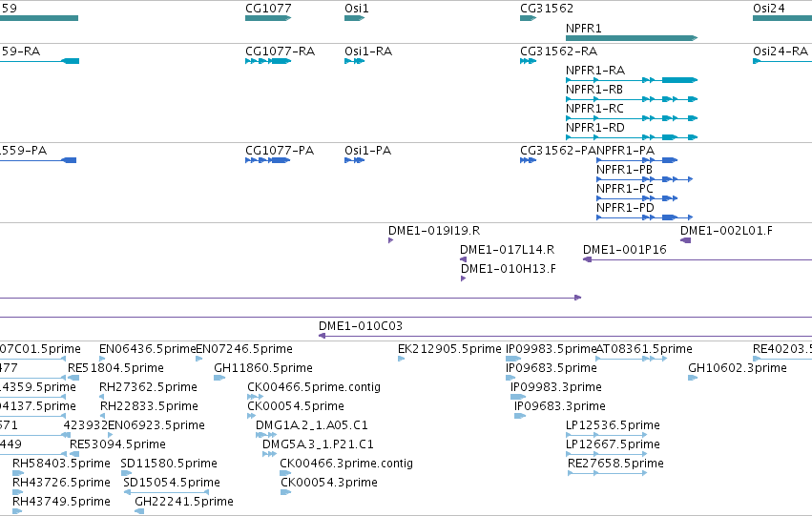
Task: Click EST GH10602.3prime
Action: 693,378
